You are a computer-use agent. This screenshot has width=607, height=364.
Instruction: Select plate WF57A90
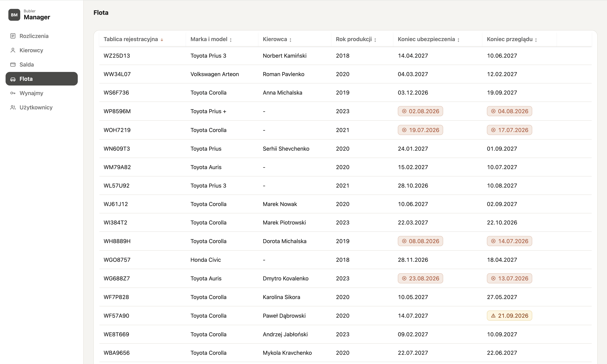(x=116, y=316)
